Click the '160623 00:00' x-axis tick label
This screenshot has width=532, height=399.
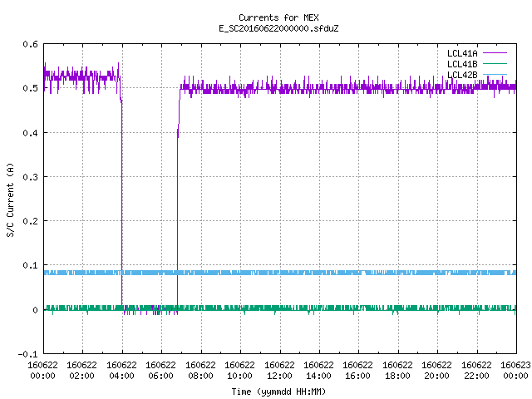click(x=515, y=371)
